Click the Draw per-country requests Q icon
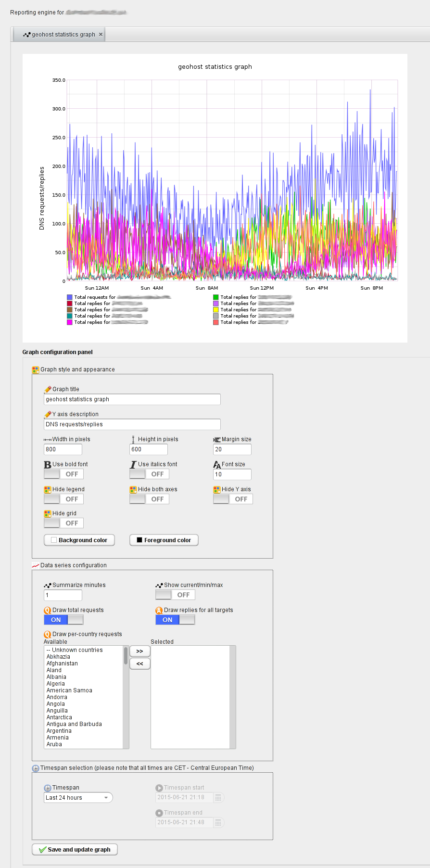The height and width of the screenshot is (868, 430). point(48,635)
